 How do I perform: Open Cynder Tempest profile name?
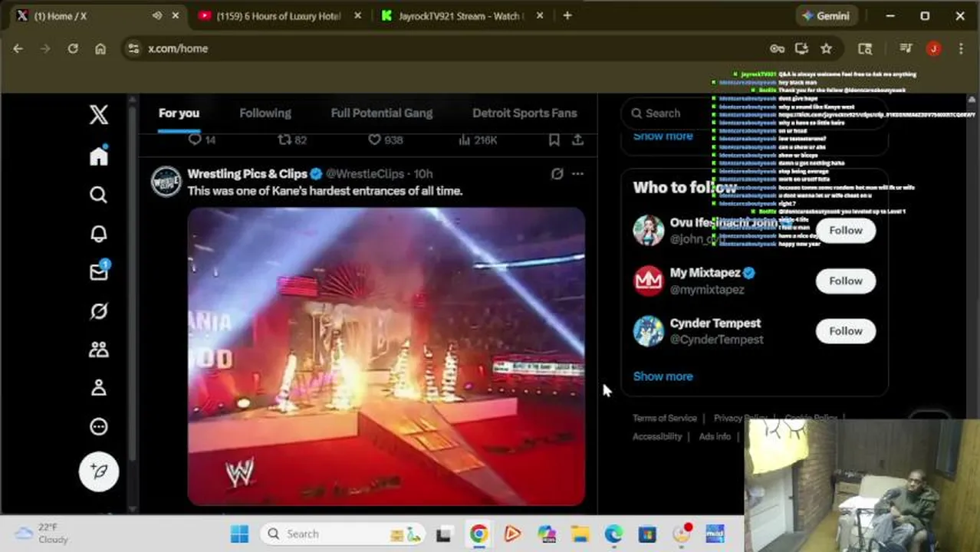point(715,323)
